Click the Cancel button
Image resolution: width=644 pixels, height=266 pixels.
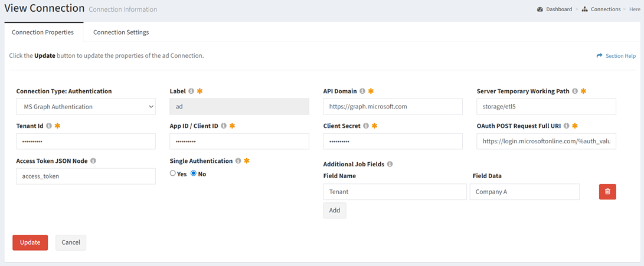coord(71,242)
